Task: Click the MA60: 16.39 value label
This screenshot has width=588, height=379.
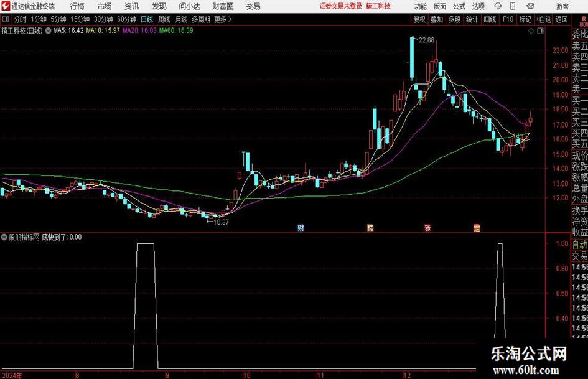Action: [176, 30]
